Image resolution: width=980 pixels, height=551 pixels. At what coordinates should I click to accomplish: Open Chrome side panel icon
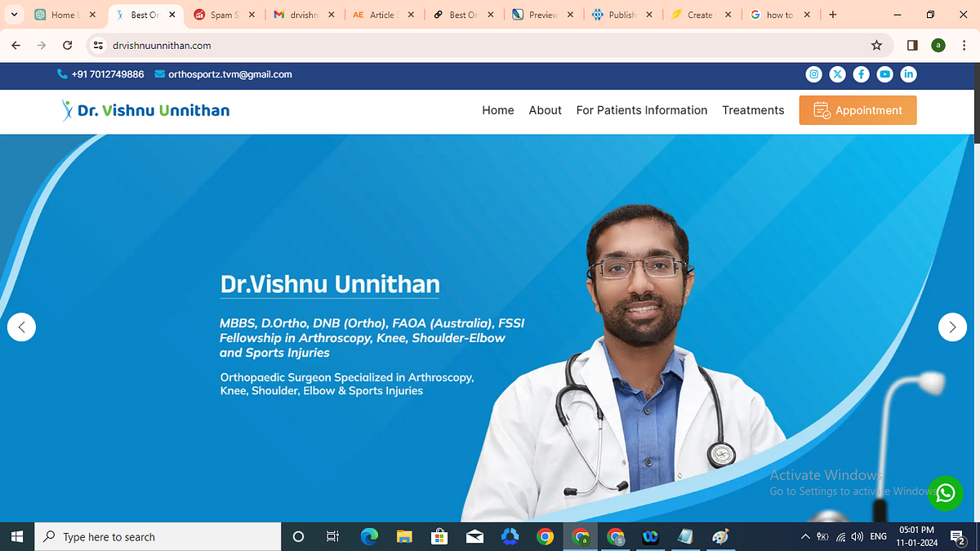click(912, 46)
